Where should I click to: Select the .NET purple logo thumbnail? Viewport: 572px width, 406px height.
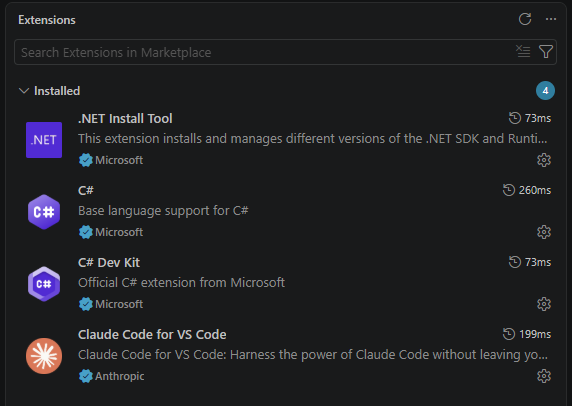tap(44, 140)
